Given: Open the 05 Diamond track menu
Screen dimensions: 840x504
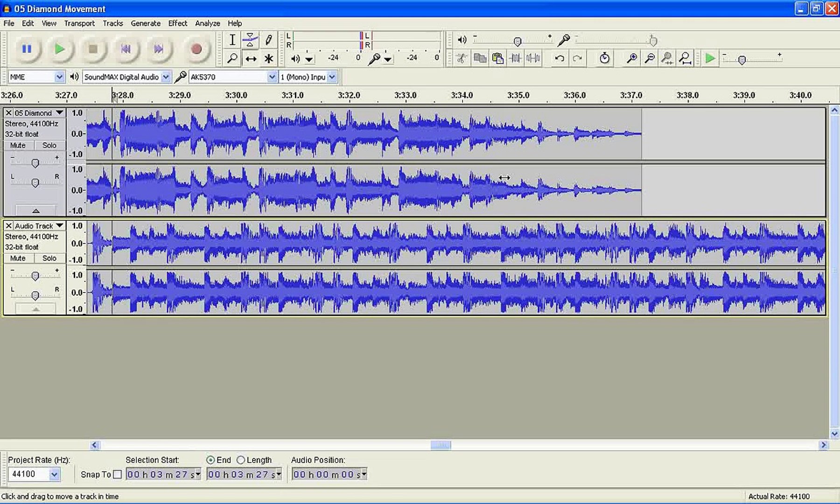Looking at the screenshot, I should [59, 112].
